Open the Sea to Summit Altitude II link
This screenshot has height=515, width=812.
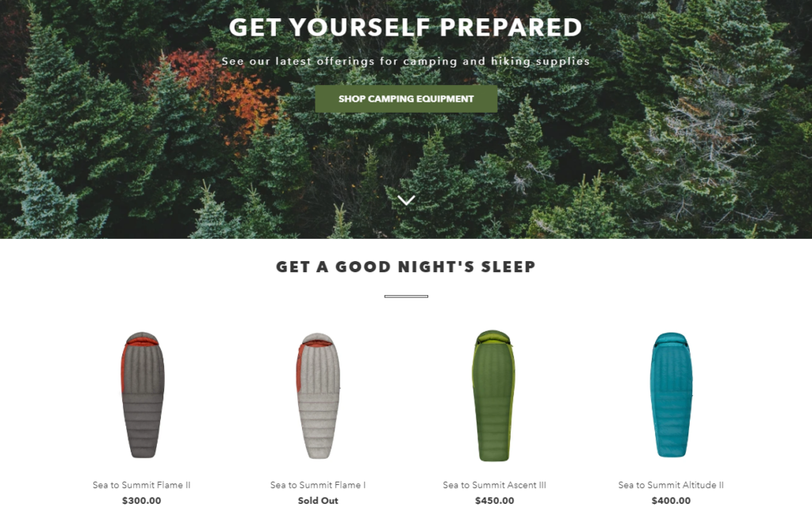(x=671, y=485)
